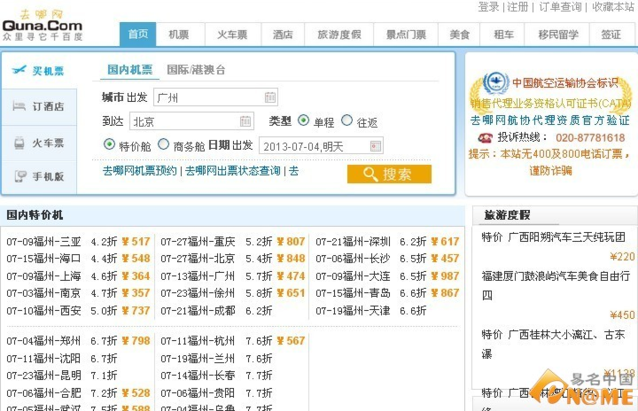The height and width of the screenshot is (411, 638).
Task: Focus date field showing 2013-07-04
Action: pyautogui.click(x=321, y=146)
